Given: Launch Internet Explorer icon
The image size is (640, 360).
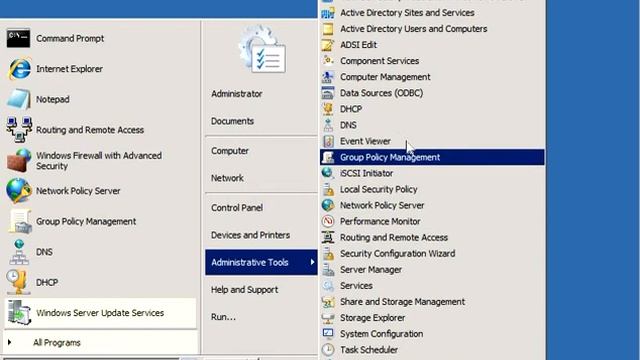Looking at the screenshot, I should click(x=19, y=69).
